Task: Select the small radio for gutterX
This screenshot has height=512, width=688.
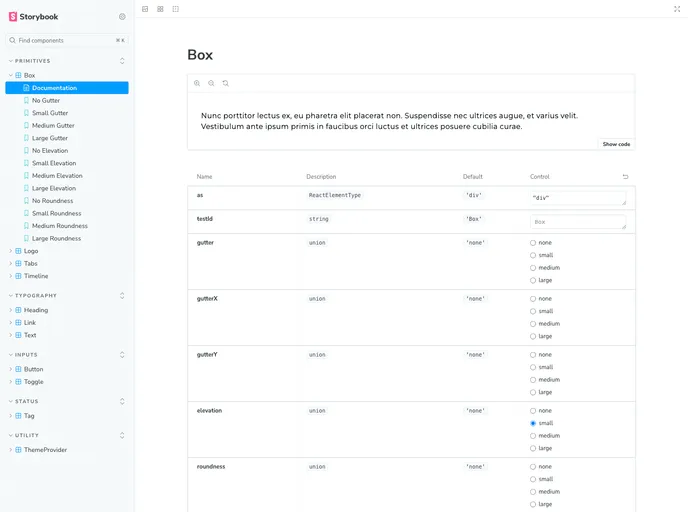Action: (x=533, y=311)
